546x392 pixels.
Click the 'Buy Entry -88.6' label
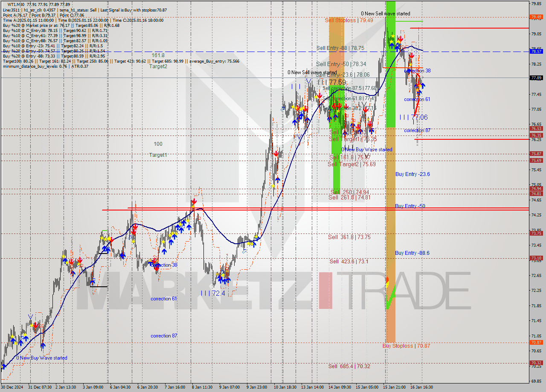[x=412, y=253]
